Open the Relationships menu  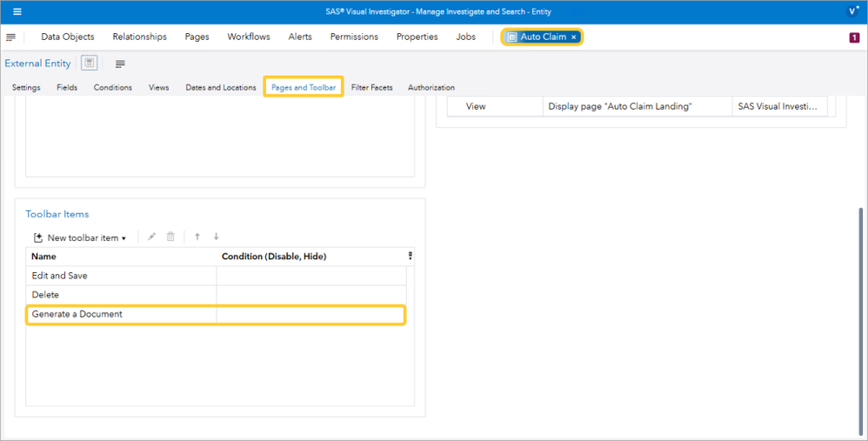(x=139, y=37)
